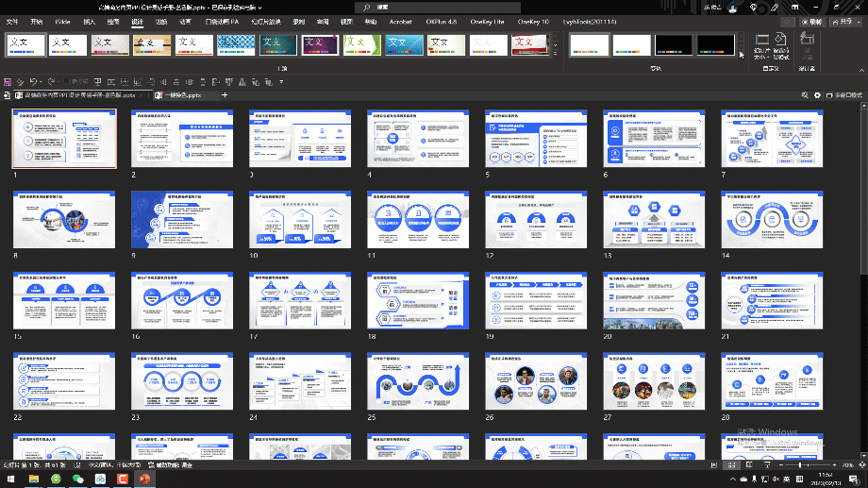
Task: Click the orange Camtasia icon in taskbar
Action: pos(123,480)
